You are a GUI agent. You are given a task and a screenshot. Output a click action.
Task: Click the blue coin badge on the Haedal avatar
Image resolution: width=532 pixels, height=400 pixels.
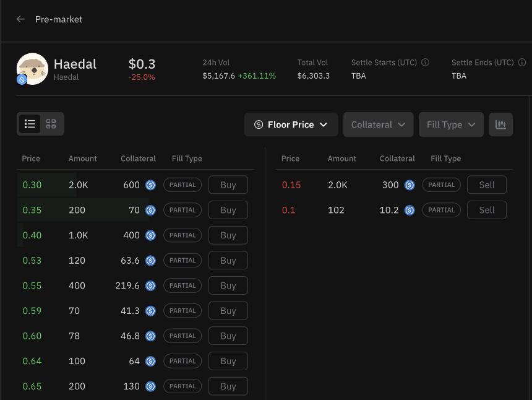pos(22,80)
